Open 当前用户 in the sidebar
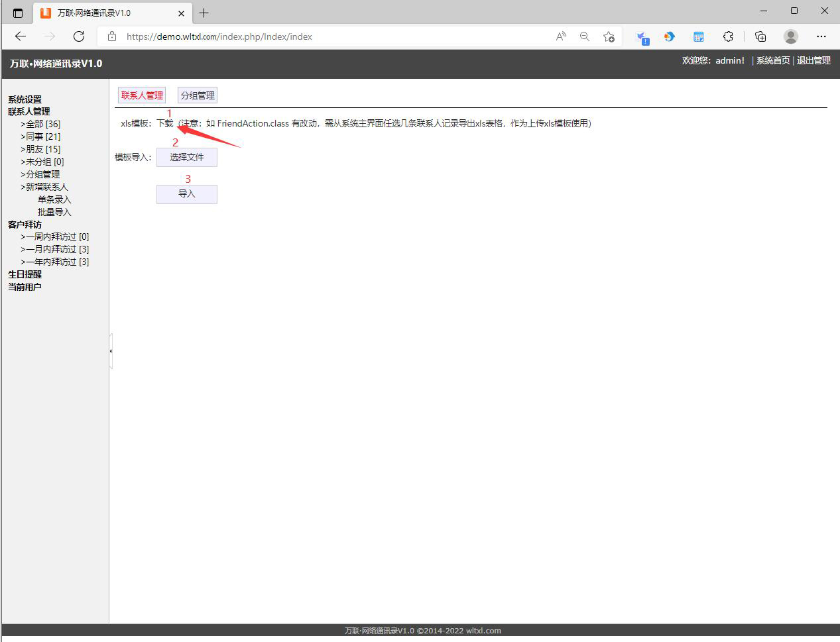 tap(25, 287)
